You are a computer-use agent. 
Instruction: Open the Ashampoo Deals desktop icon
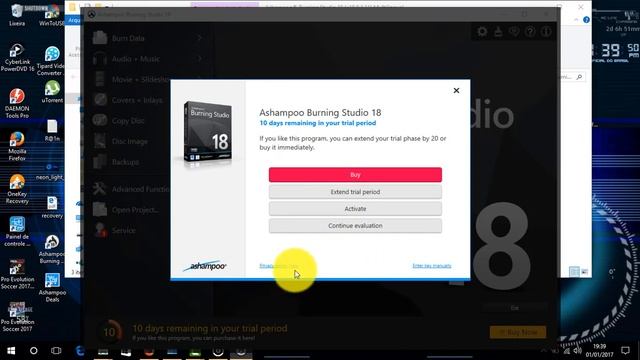coord(52,288)
